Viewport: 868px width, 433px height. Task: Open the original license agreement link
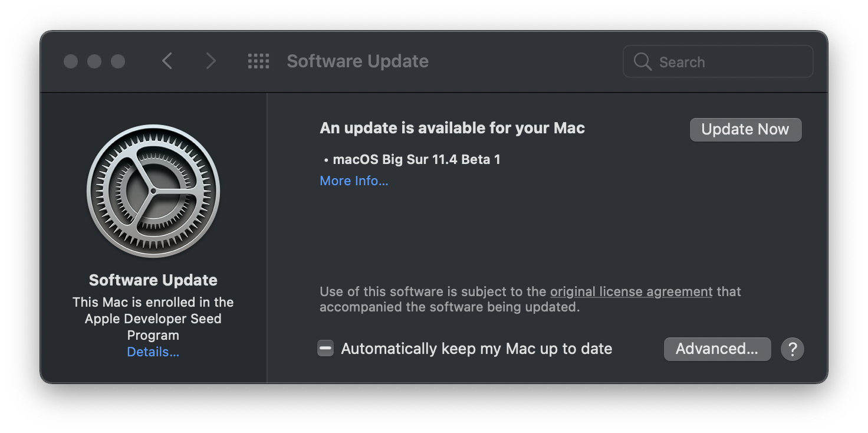[x=631, y=291]
